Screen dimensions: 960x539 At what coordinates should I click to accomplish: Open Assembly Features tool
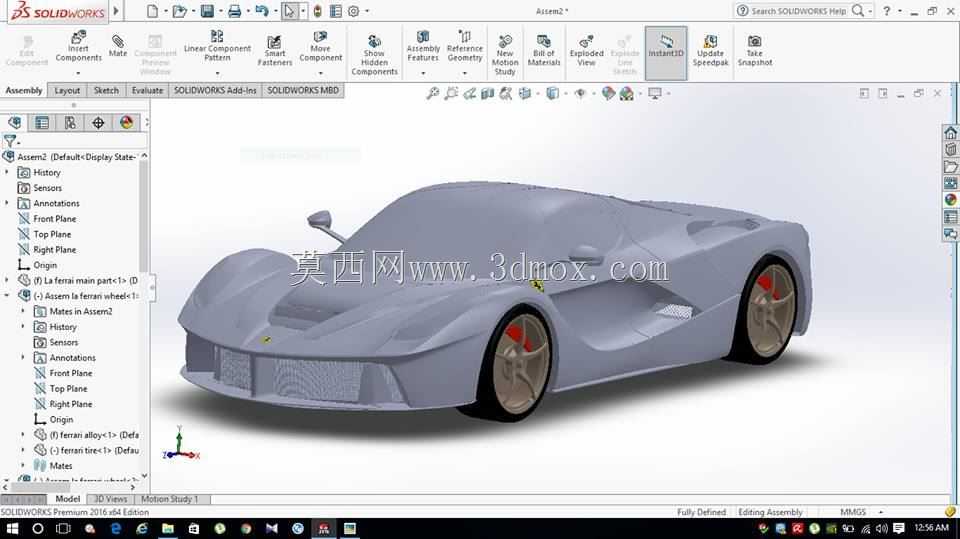pyautogui.click(x=423, y=46)
